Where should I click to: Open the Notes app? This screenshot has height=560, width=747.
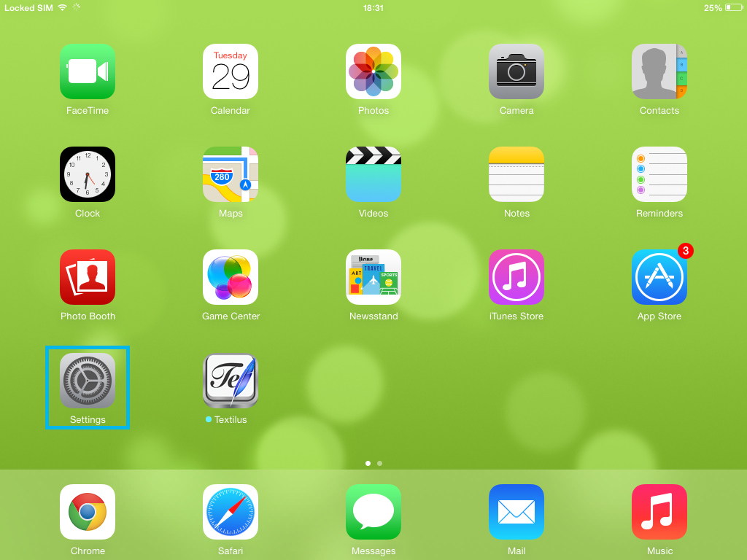516,174
